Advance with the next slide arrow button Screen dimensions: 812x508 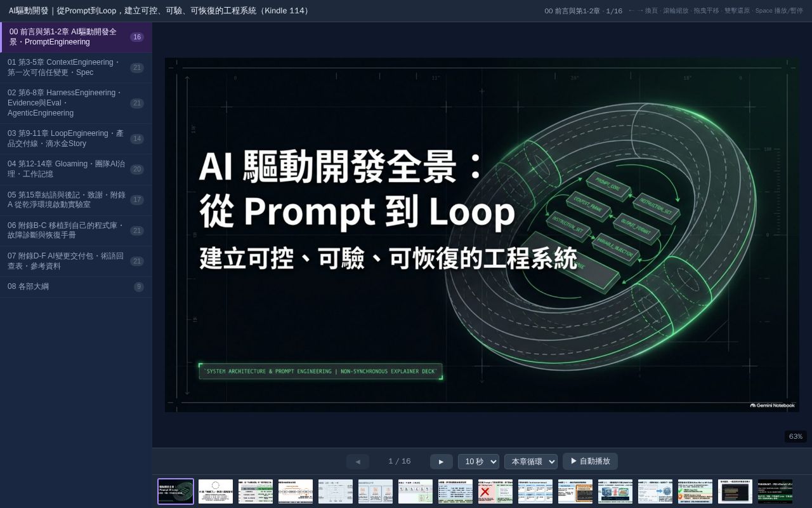[442, 462]
